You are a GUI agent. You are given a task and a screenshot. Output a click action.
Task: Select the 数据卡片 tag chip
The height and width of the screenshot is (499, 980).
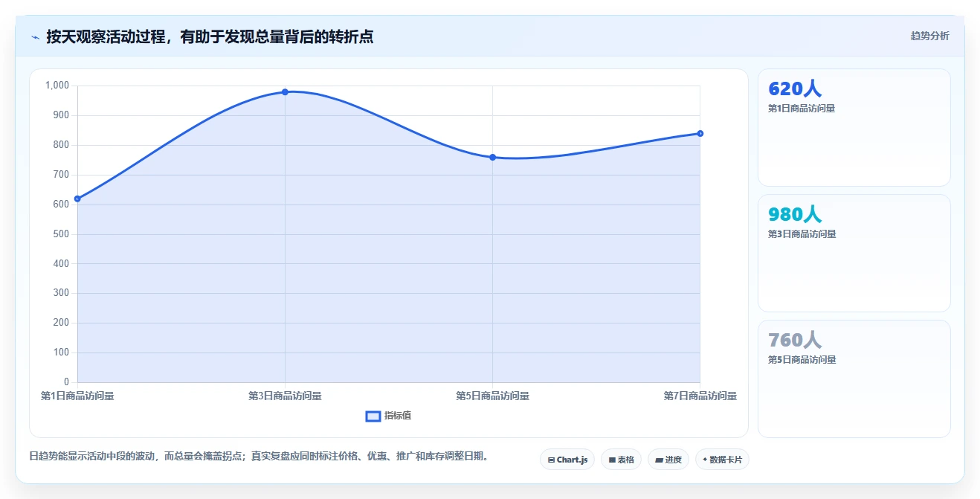tap(722, 460)
